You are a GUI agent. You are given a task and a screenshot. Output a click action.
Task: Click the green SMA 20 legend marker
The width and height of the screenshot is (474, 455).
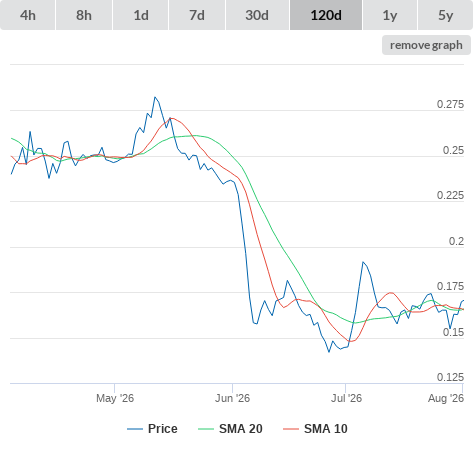(206, 429)
